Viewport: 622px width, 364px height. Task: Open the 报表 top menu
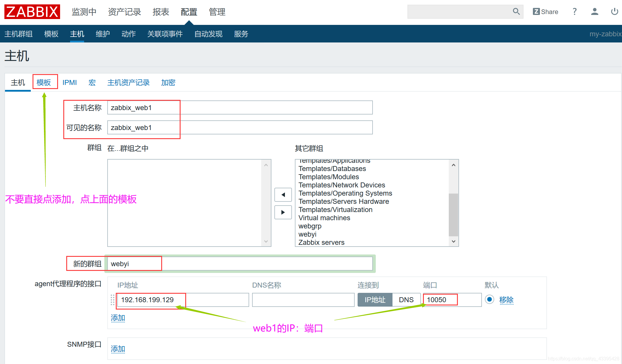click(x=161, y=12)
